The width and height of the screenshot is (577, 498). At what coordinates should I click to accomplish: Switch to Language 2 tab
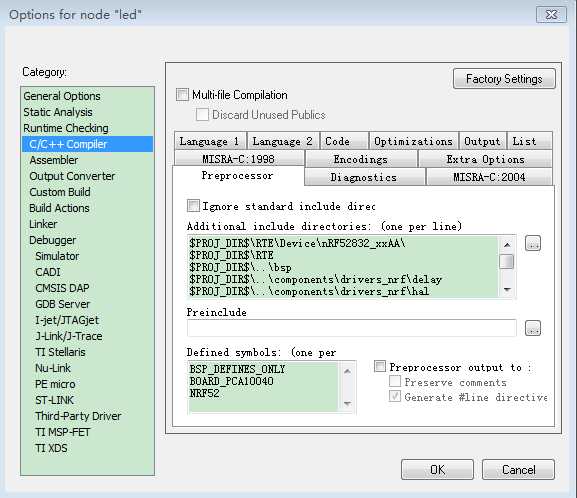pyautogui.click(x=283, y=141)
